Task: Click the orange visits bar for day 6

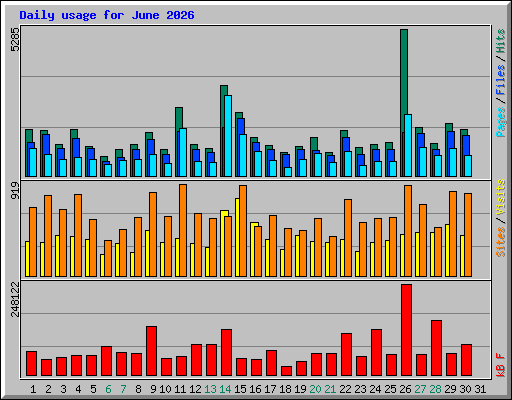Action: [108, 258]
